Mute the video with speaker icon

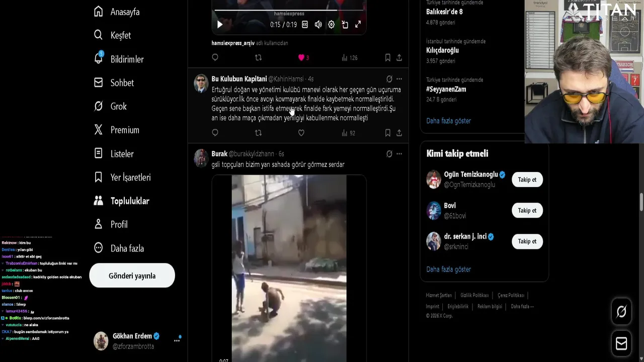tap(318, 24)
